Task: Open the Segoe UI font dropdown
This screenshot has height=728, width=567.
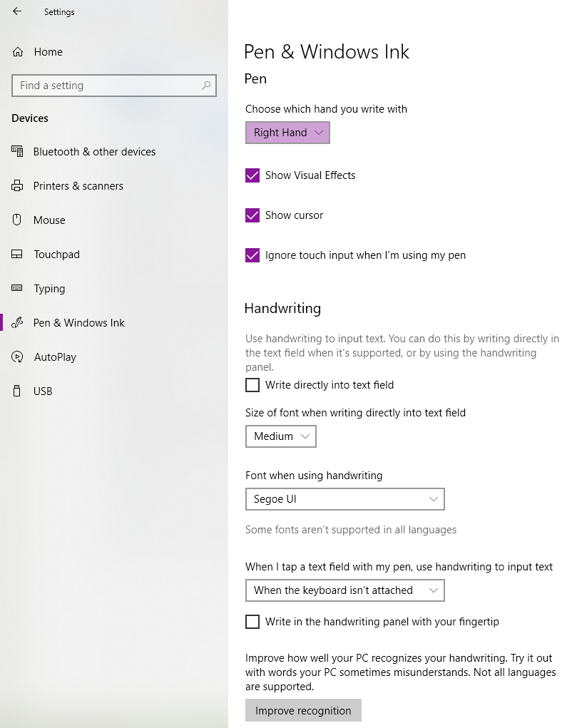Action: [x=344, y=499]
